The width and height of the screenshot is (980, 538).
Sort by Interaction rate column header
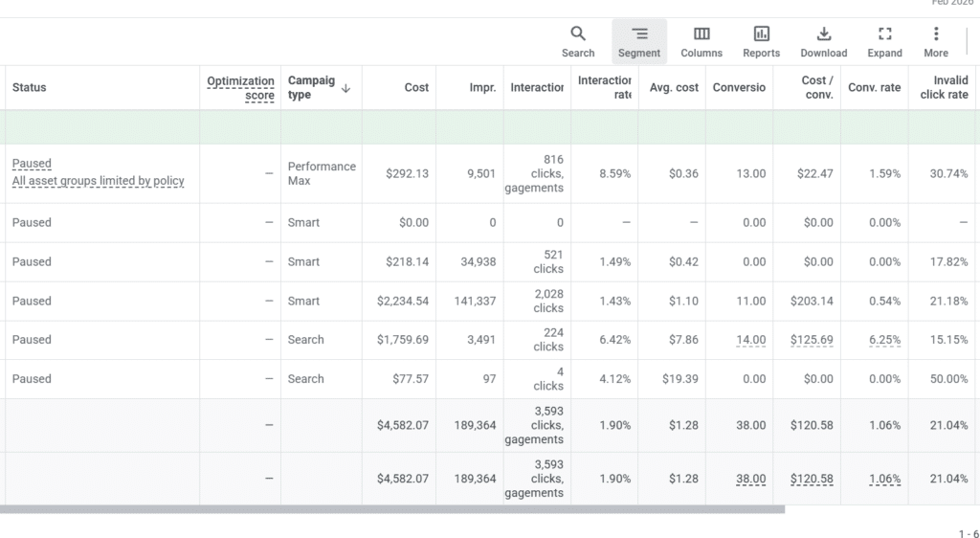pos(605,87)
